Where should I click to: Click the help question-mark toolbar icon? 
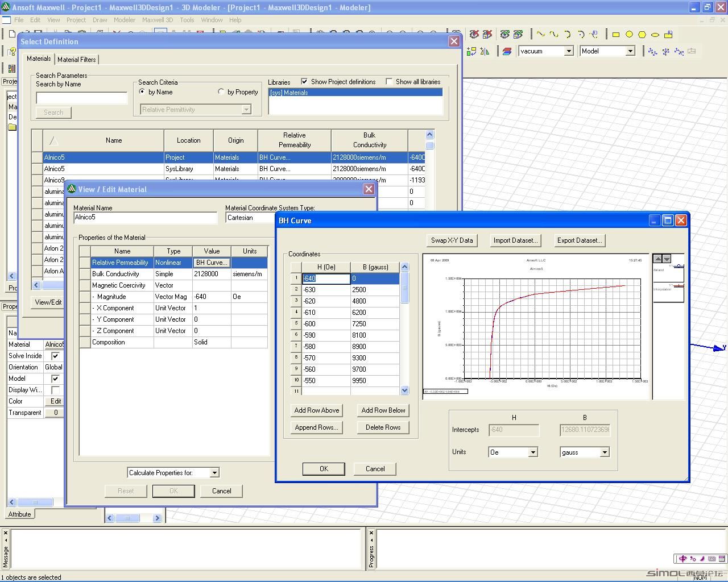pos(11,51)
